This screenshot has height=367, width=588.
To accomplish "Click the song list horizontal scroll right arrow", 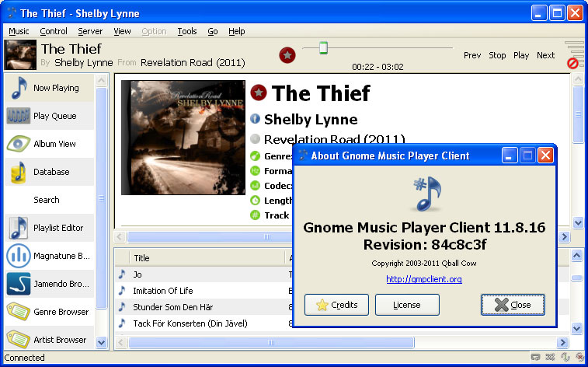I will point(562,342).
